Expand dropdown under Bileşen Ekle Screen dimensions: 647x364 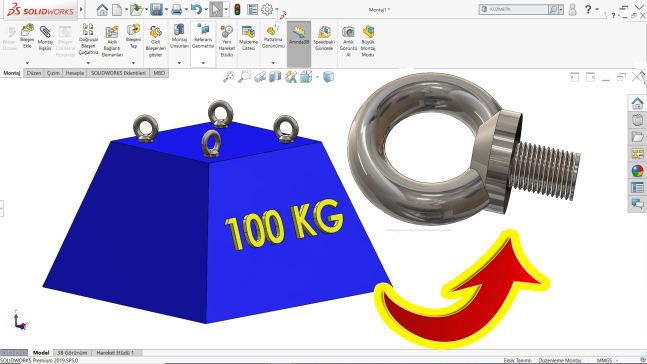click(27, 63)
